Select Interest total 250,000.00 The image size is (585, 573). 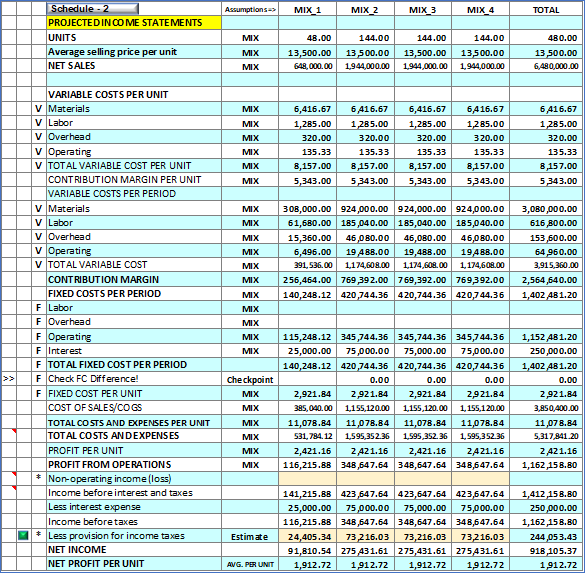pyautogui.click(x=546, y=351)
